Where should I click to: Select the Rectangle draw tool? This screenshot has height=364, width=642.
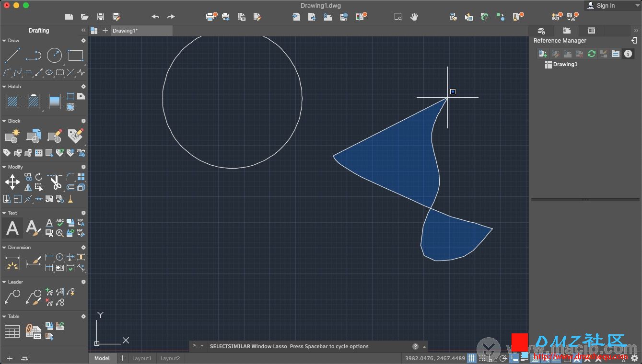[x=76, y=56]
